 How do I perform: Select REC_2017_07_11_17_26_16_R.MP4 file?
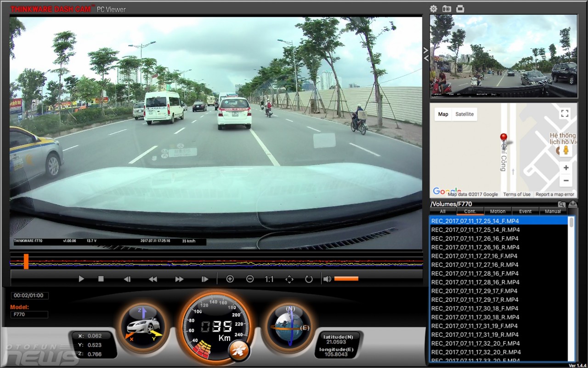tap(499, 247)
